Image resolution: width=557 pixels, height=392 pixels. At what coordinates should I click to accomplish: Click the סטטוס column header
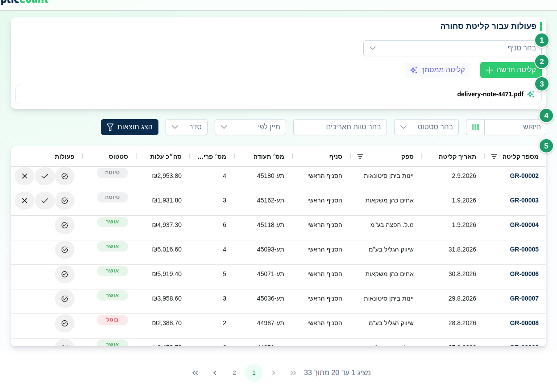click(x=118, y=157)
